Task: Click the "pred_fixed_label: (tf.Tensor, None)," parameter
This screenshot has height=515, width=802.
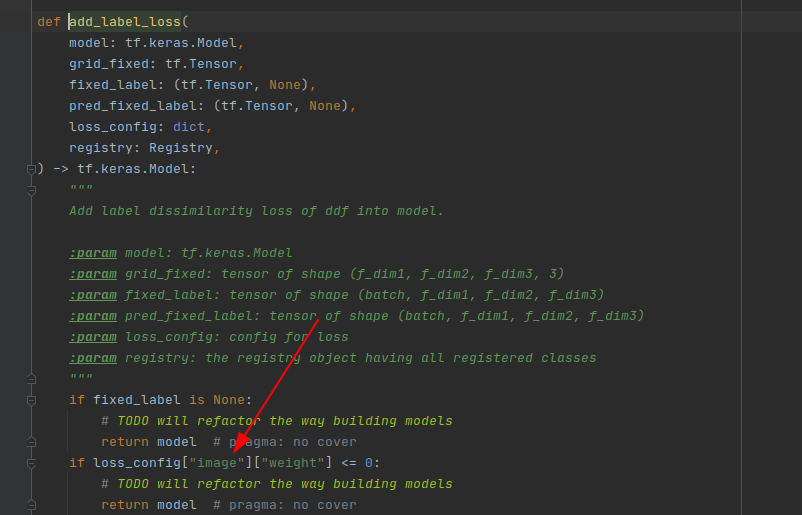Action: (x=212, y=106)
